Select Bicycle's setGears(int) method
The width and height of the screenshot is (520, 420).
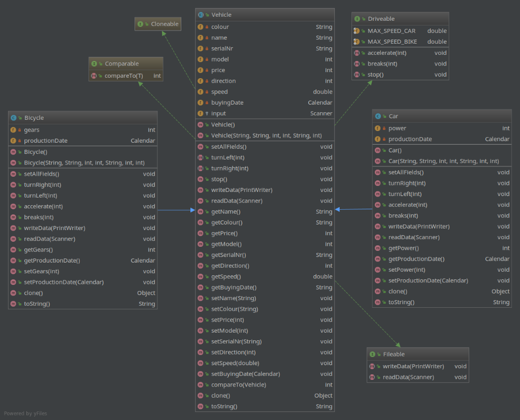[83, 271]
